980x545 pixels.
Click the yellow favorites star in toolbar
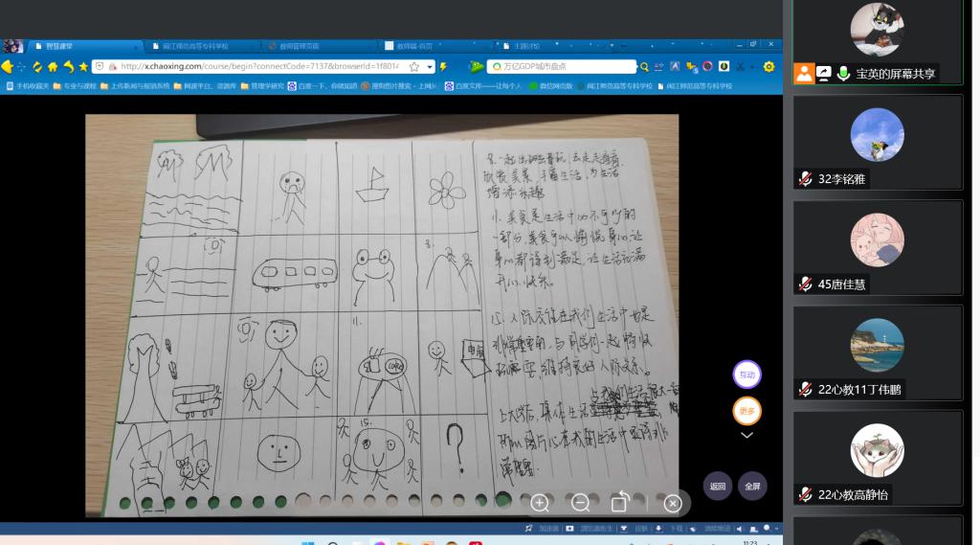(83, 66)
